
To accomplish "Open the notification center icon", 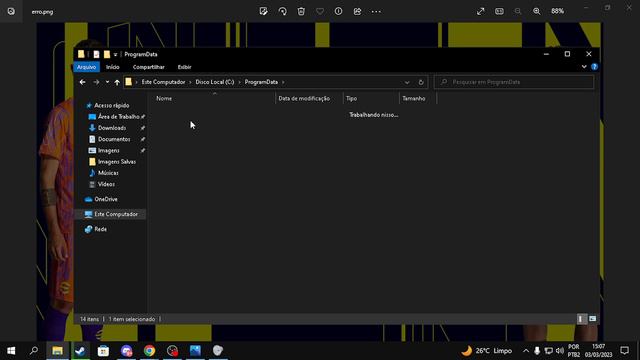I will click(x=624, y=351).
